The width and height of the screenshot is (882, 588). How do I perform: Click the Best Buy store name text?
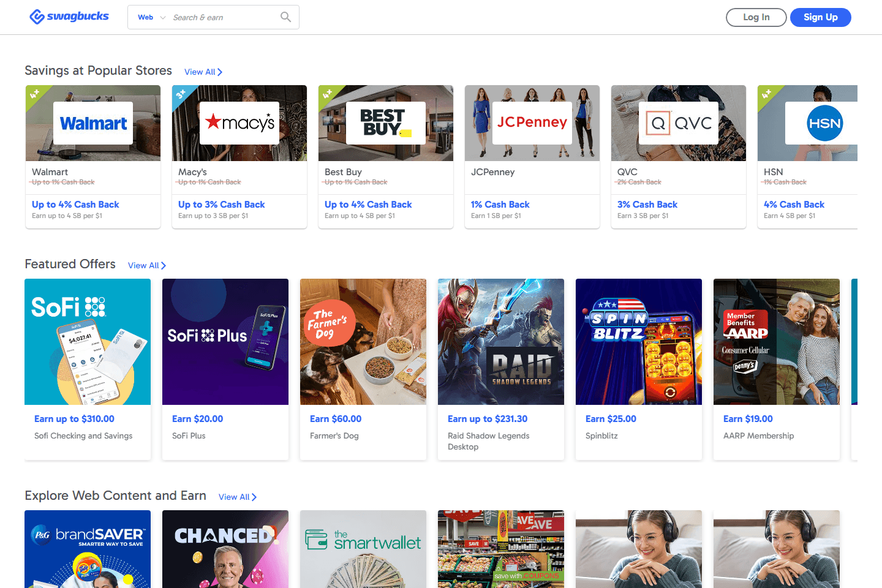pyautogui.click(x=343, y=172)
